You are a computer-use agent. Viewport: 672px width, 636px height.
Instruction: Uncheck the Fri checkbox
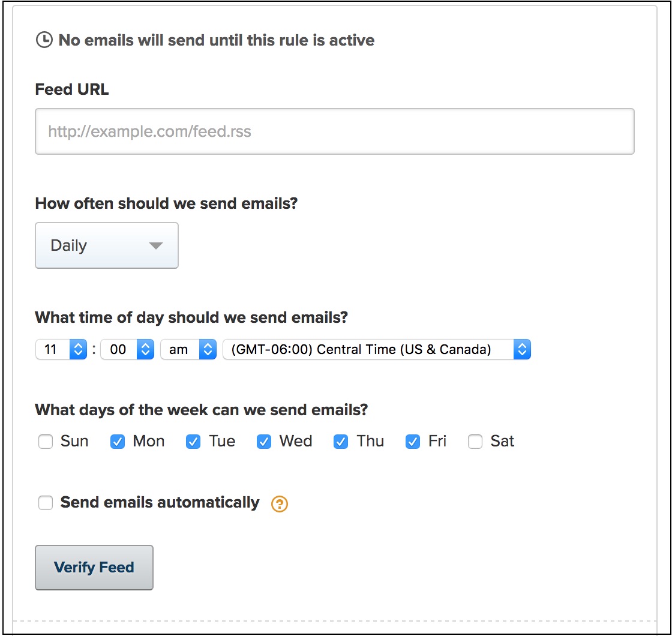coord(413,442)
